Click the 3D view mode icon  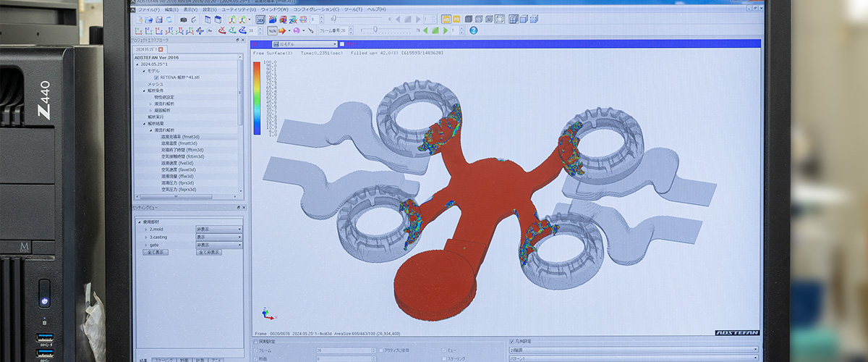[260, 20]
